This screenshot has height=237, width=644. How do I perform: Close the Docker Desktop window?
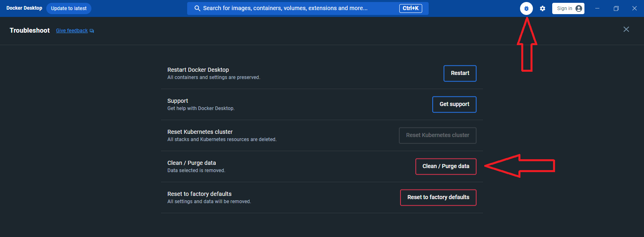point(634,8)
